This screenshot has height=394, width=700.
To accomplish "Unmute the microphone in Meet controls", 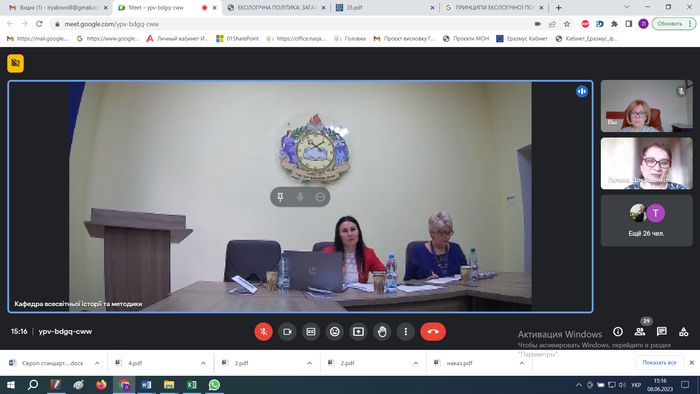I will pos(263,332).
